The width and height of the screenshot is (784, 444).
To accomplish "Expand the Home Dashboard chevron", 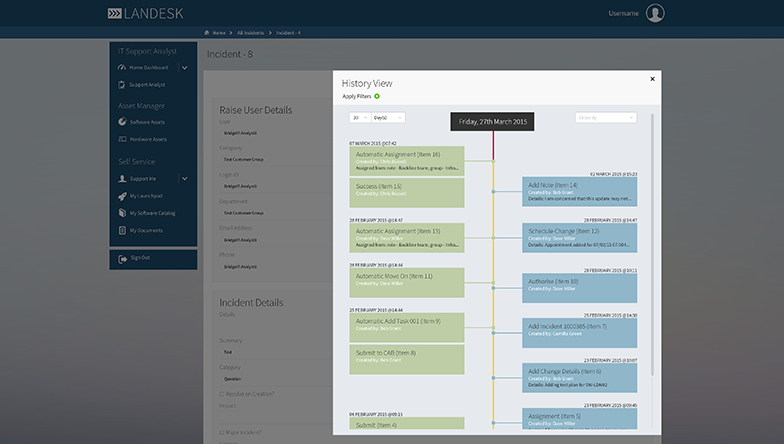I will click(x=184, y=67).
